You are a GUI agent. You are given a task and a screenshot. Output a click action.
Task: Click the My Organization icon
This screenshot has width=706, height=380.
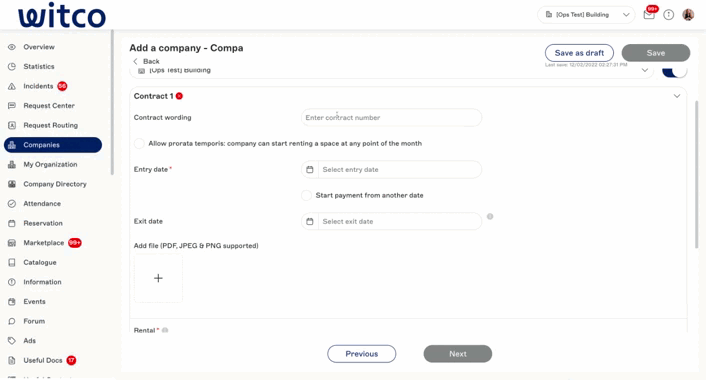point(12,164)
